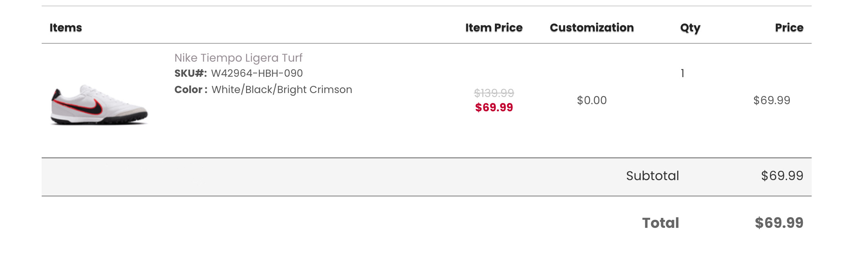Click the Subtotal amount $69.99

[782, 176]
